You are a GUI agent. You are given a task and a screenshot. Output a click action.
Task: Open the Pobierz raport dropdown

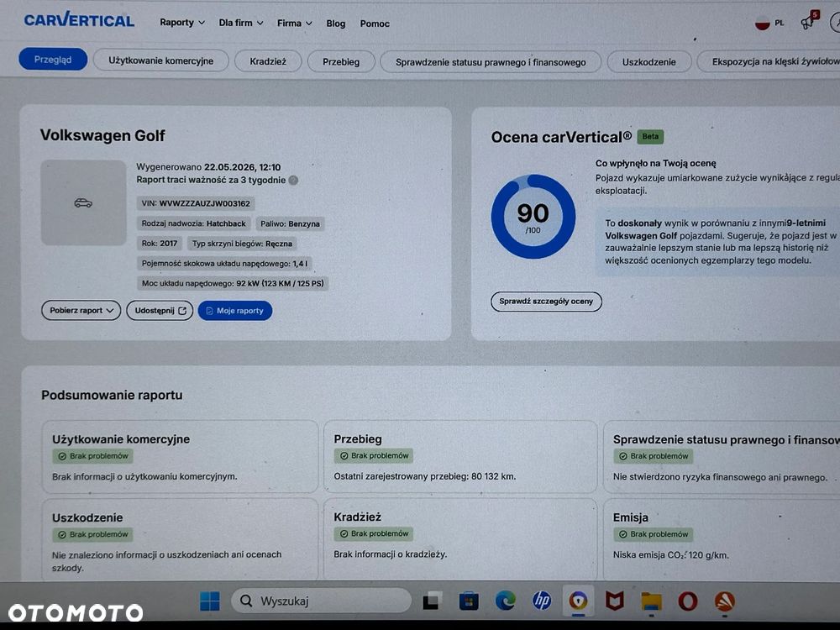(x=81, y=310)
